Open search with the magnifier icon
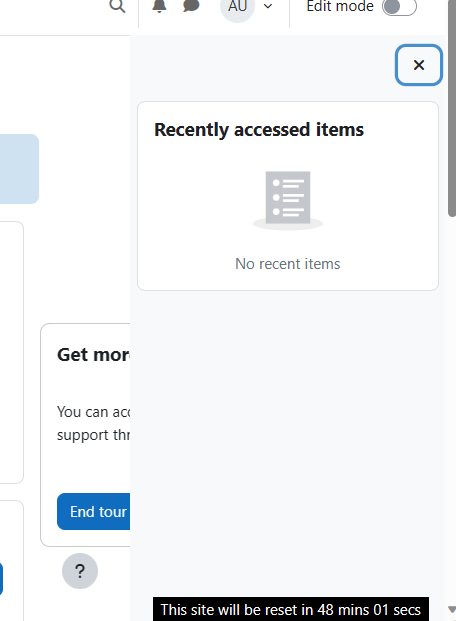Viewport: 456px width, 621px height. 117,6
